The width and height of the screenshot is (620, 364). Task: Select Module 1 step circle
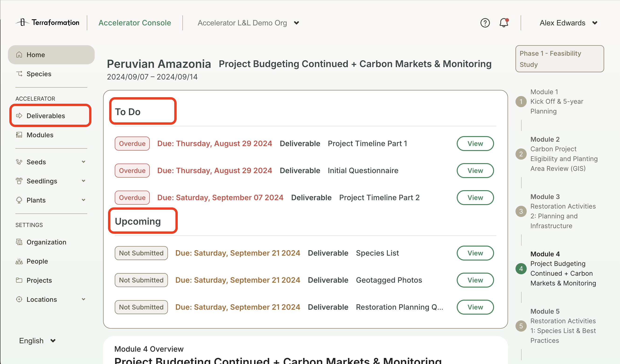coord(521,102)
